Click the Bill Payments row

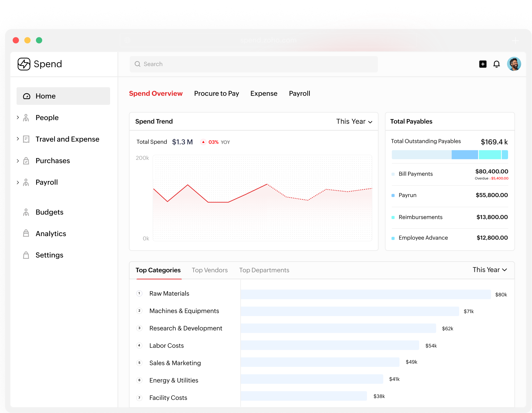point(450,174)
